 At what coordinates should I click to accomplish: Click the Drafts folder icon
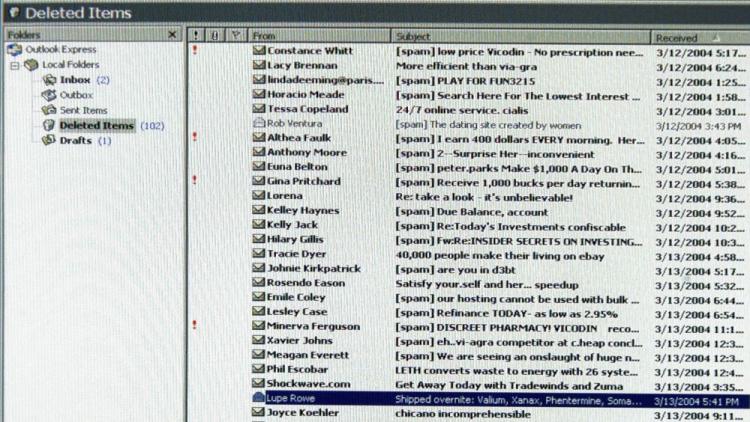tap(50, 141)
